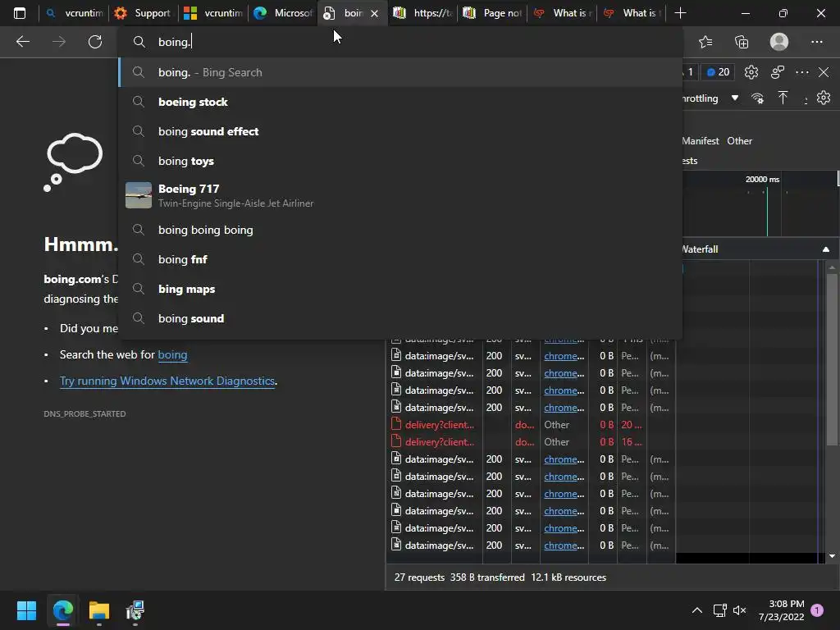Open browser Settings and more menu
This screenshot has height=630, width=840.
point(816,42)
